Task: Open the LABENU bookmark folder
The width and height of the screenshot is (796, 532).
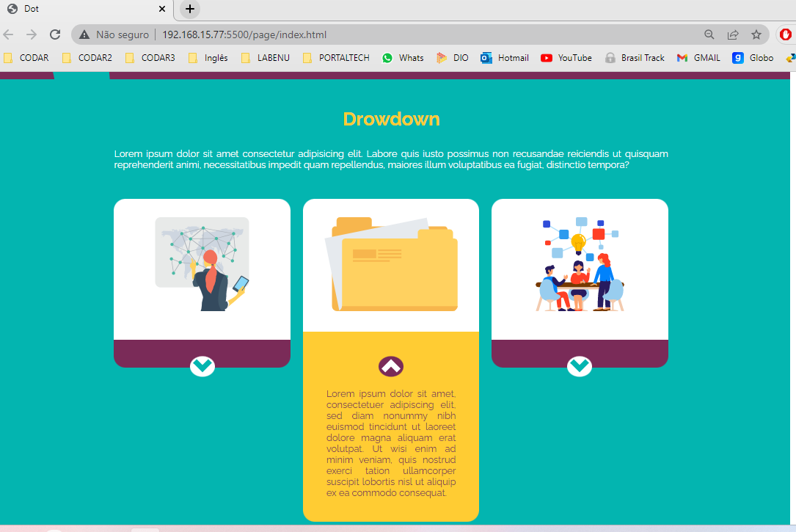Action: (x=266, y=58)
